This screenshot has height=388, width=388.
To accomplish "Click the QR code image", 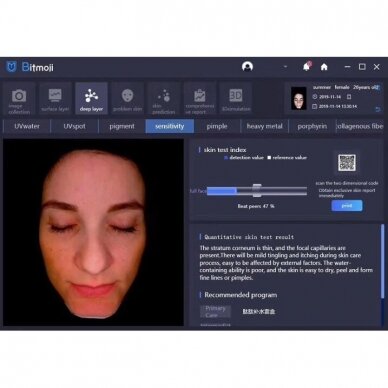I will coord(347,163).
